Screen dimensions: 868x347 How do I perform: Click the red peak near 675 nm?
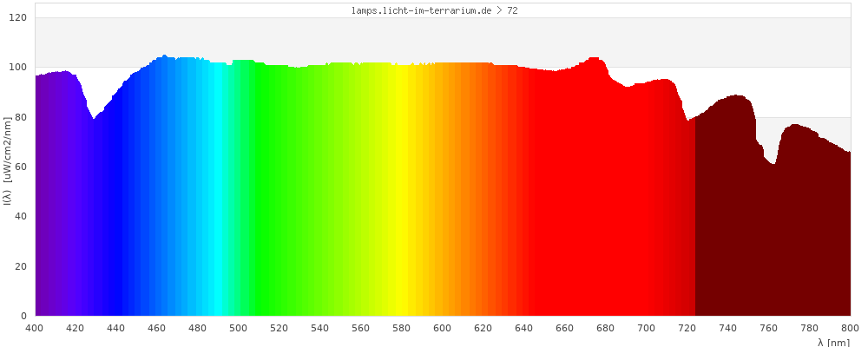tap(595, 59)
